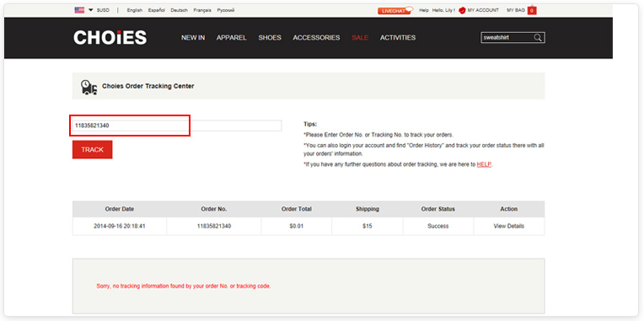This screenshot has height=321, width=644.
Task: Open the ACTIVITIES menu
Action: [398, 37]
